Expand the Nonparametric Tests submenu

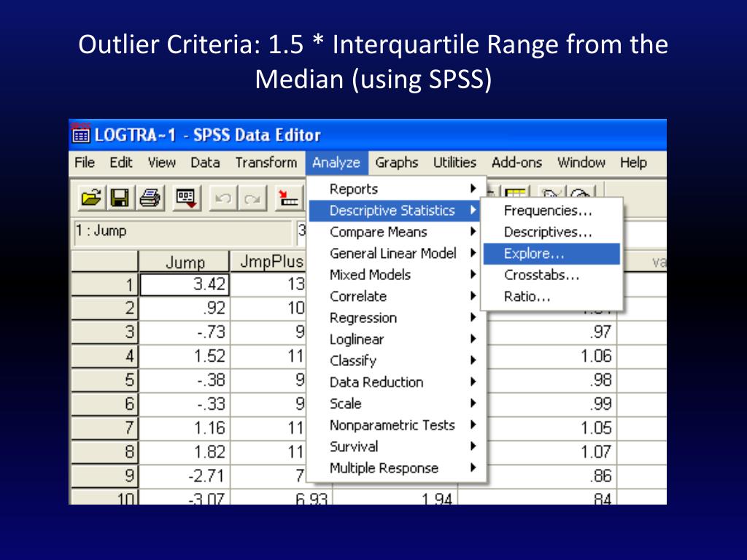(397, 425)
